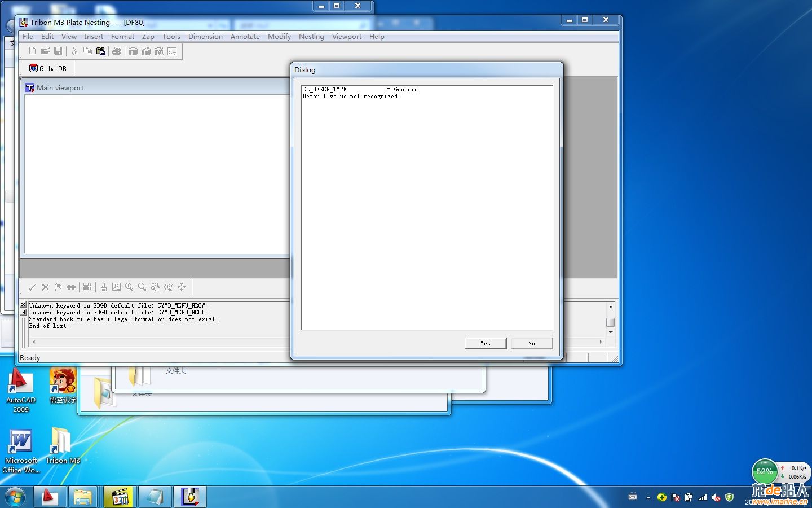812x508 pixels.
Task: Open the monkey cartoon desktop shortcut
Action: click(x=63, y=386)
